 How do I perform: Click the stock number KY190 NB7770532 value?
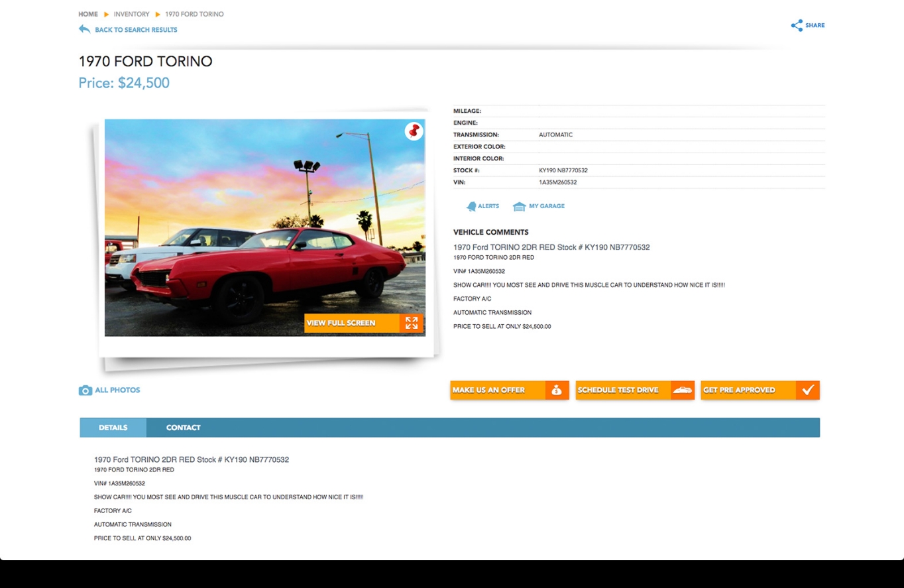coord(563,170)
